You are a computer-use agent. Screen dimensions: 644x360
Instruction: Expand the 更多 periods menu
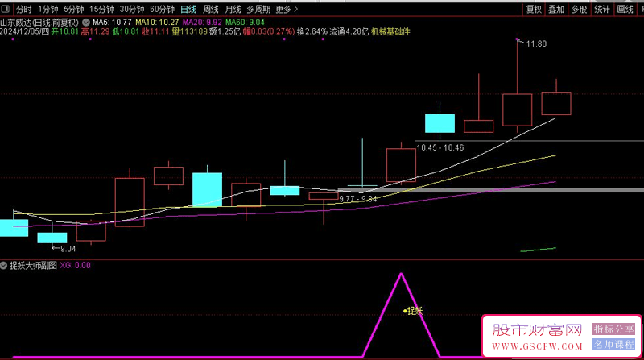tap(287, 9)
